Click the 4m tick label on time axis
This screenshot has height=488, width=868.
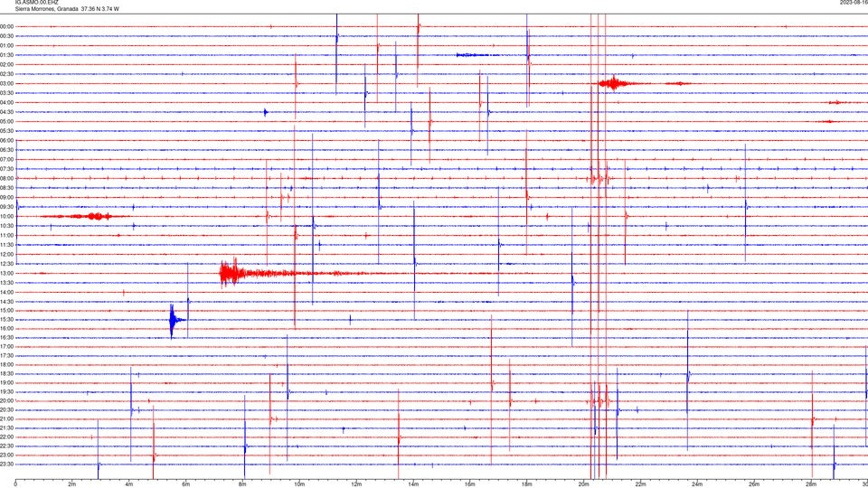pos(129,484)
